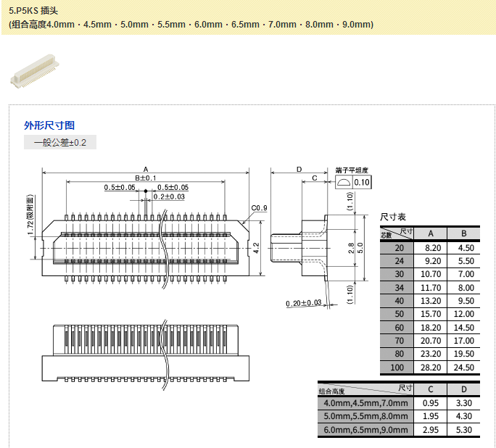This screenshot has width=496, height=448.
Task: Select the 4.0mm,4.5mm,7.0mm row
Action: click(x=366, y=403)
